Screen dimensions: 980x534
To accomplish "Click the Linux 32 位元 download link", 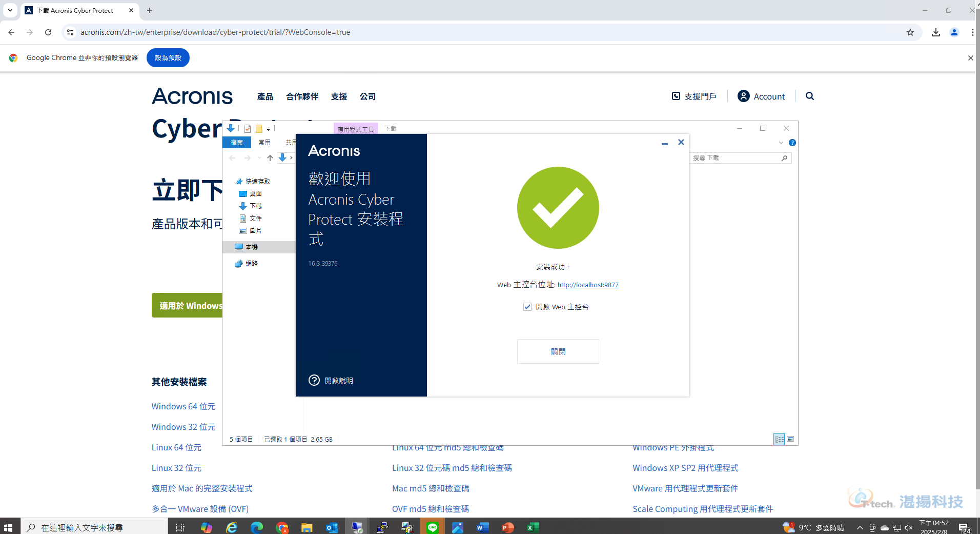I will tap(176, 468).
